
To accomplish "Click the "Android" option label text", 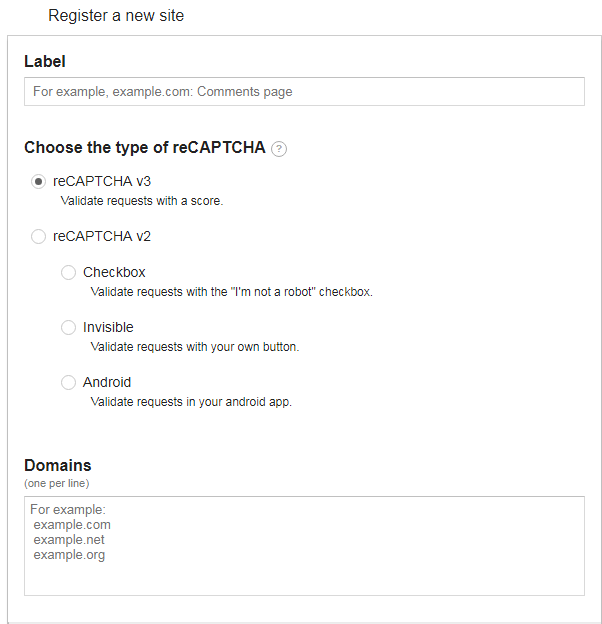I will 107,382.
